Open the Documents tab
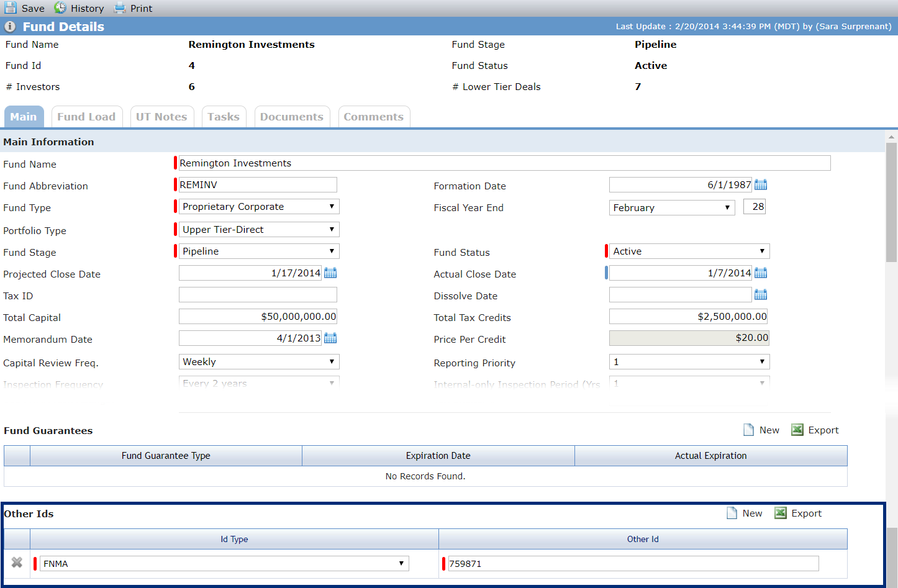This screenshot has width=898, height=588. point(292,117)
